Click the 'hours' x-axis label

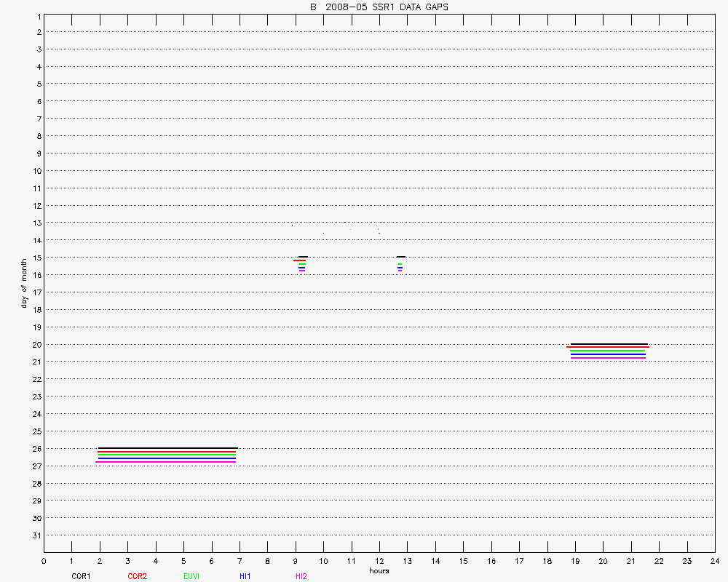(379, 571)
